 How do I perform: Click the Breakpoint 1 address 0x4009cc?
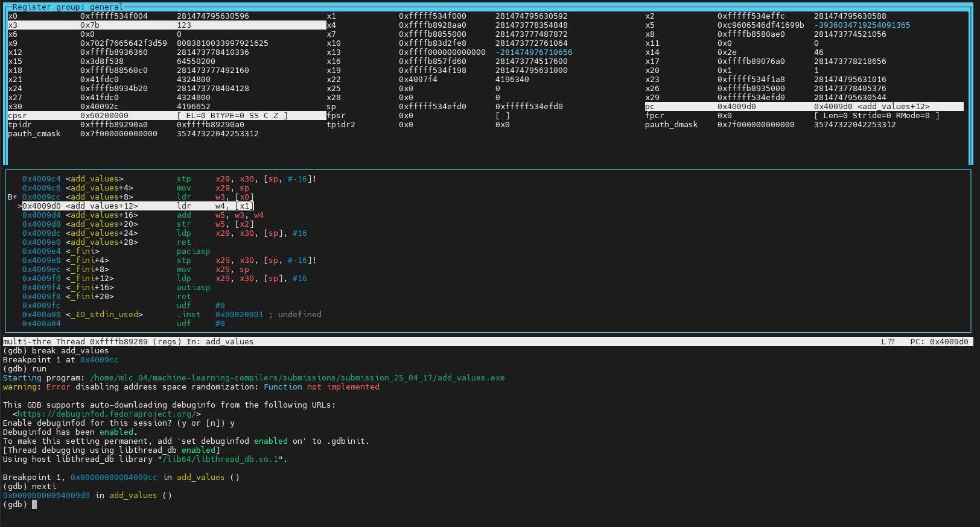pyautogui.click(x=100, y=360)
